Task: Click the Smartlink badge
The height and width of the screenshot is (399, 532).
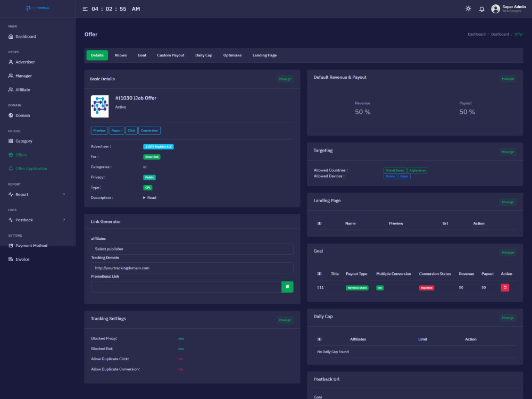Action: pos(152,157)
